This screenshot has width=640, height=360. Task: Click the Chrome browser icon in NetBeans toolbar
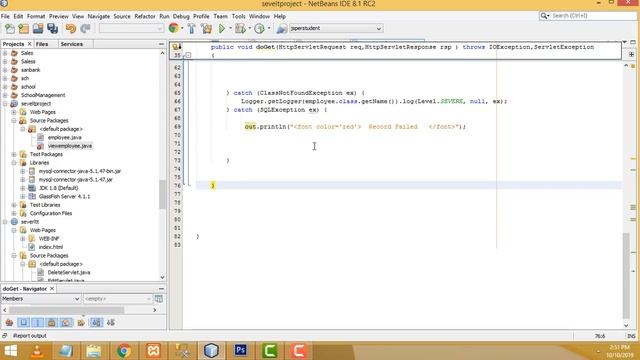click(173, 28)
